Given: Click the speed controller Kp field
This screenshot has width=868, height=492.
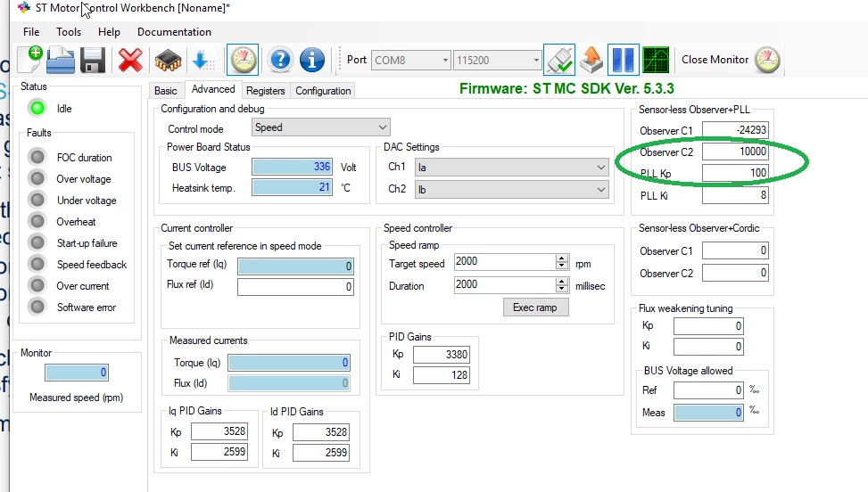Looking at the screenshot, I should (x=442, y=355).
